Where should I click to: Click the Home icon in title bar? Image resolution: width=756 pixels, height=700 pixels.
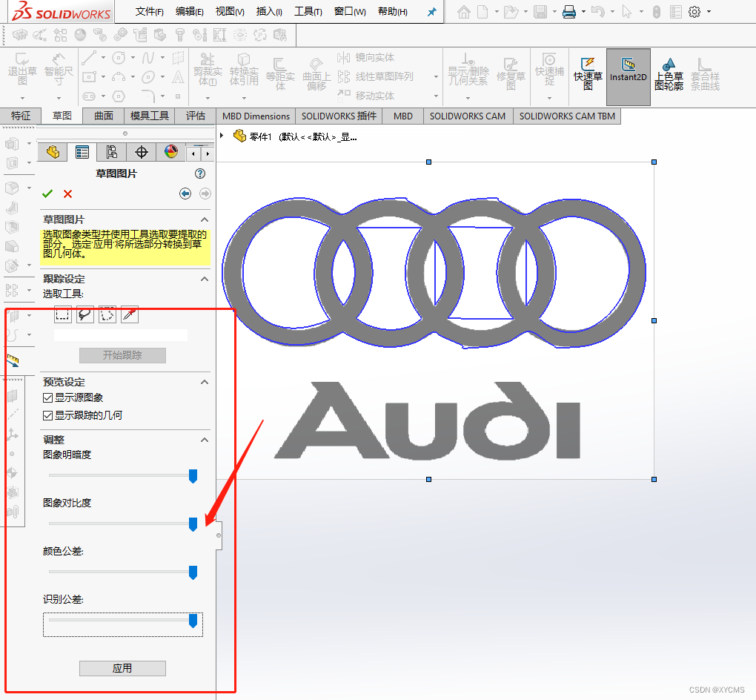(464, 12)
